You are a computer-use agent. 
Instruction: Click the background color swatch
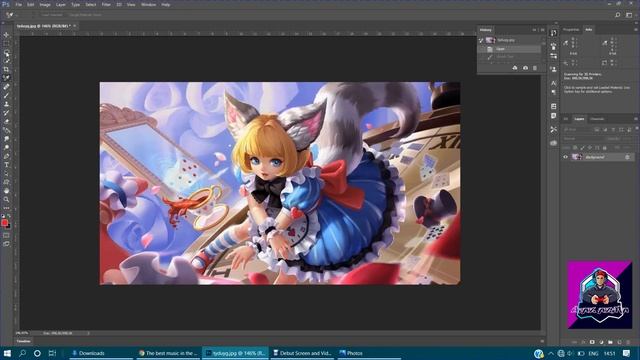click(x=9, y=226)
